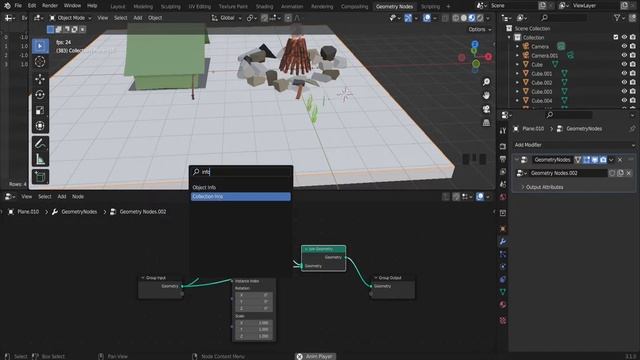Hide Camera in the outliner viewport
Screen dimensions: 640x360
pyautogui.click(x=624, y=47)
